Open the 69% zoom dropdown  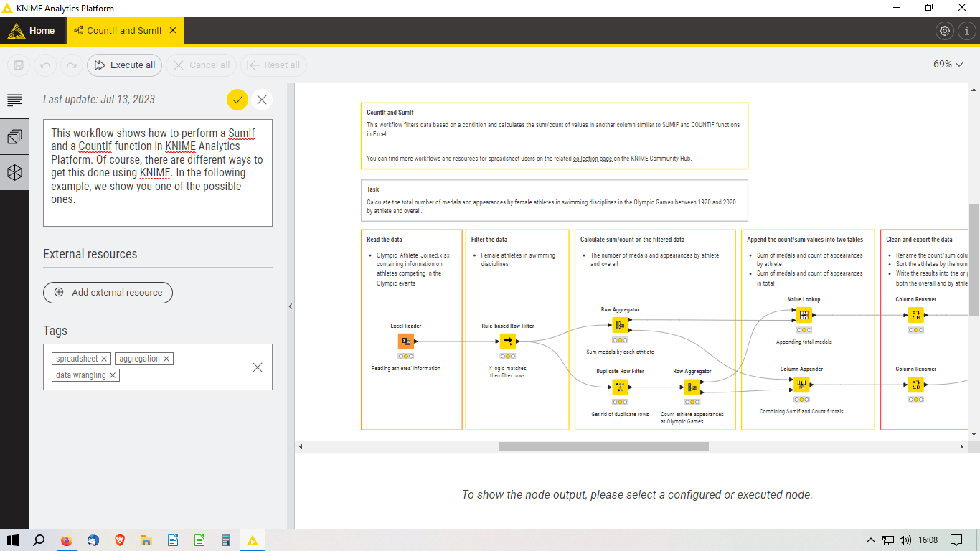click(x=948, y=64)
